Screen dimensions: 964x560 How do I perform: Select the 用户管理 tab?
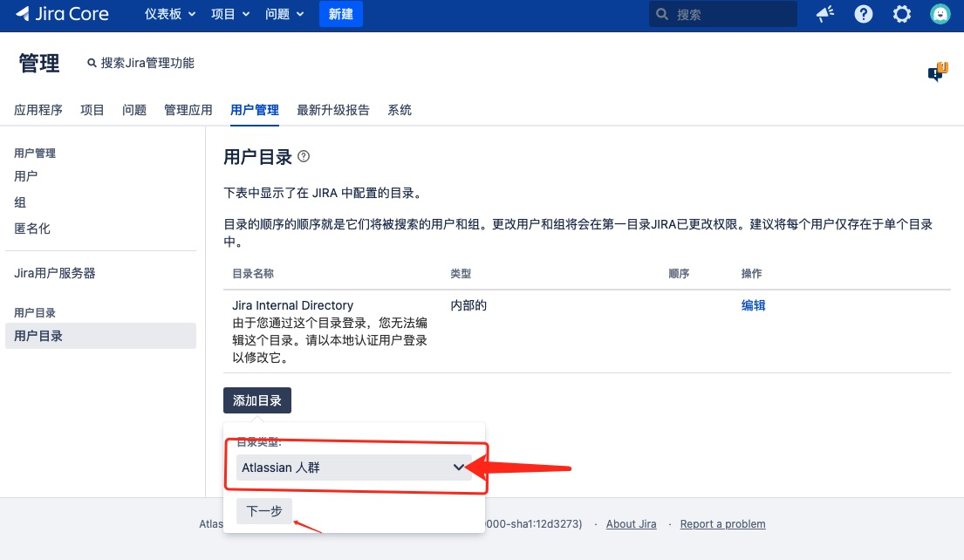[255, 110]
